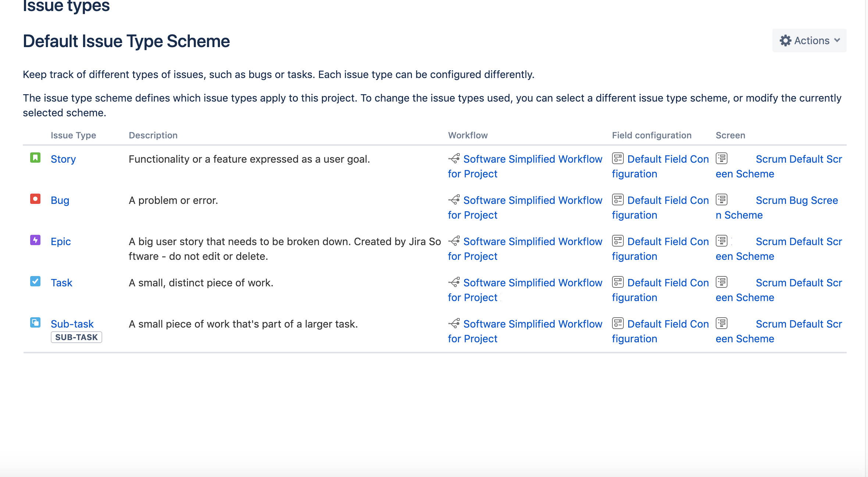
Task: Click the green Story issue type icon
Action: 35,158
